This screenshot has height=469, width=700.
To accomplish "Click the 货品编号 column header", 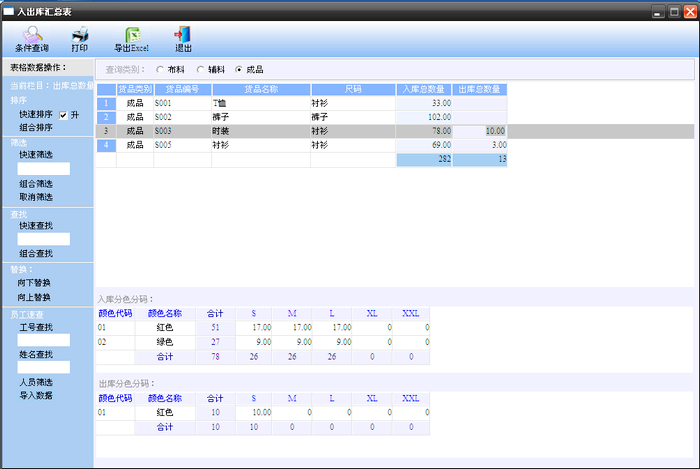I will tap(182, 89).
